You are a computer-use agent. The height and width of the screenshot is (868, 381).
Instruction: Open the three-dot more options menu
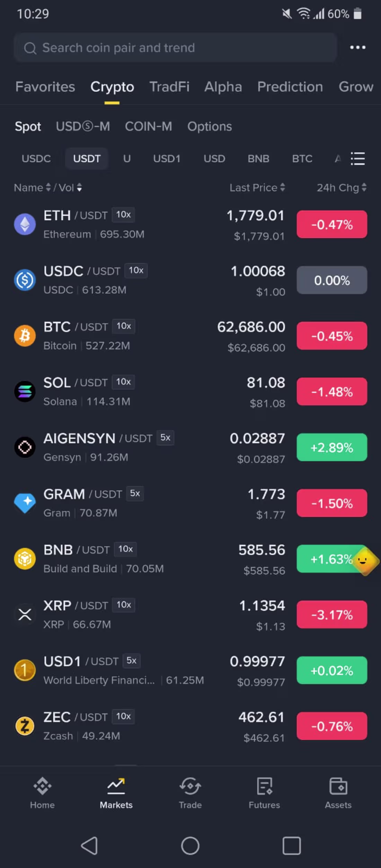pos(357,47)
